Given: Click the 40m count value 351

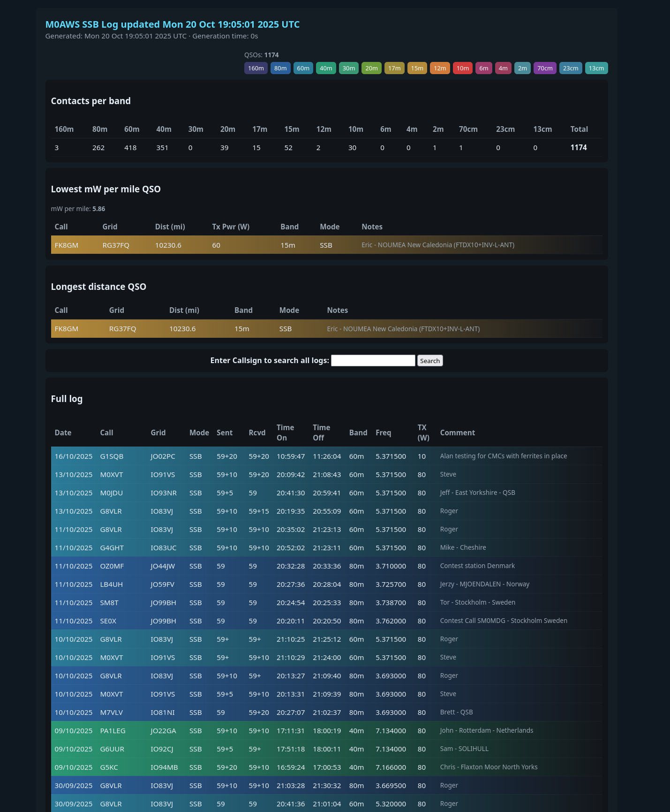Looking at the screenshot, I should point(162,147).
